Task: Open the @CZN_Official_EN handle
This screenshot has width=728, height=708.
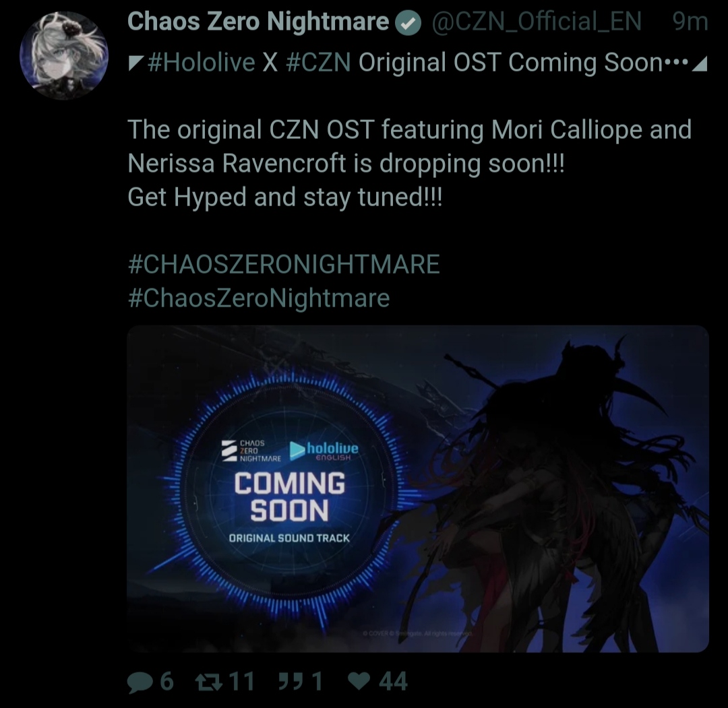Action: 537,22
